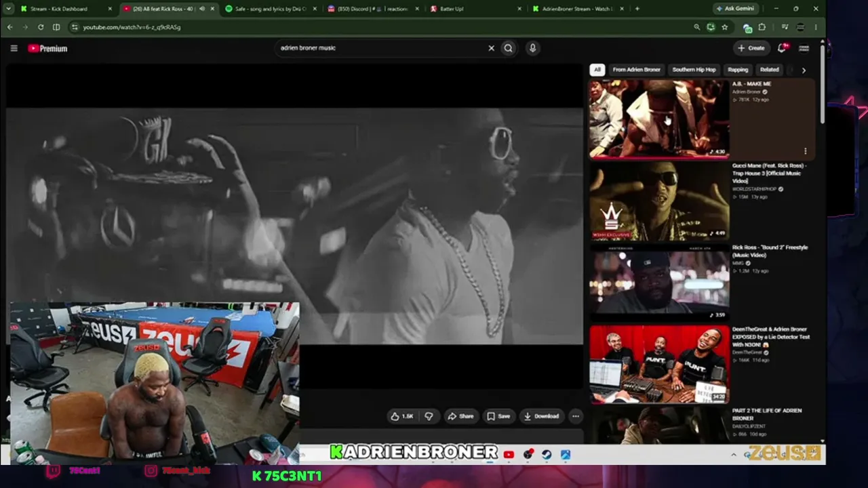The width and height of the screenshot is (868, 488).
Task: Click Gucci Mane Trap House 3 title
Action: coord(769,173)
